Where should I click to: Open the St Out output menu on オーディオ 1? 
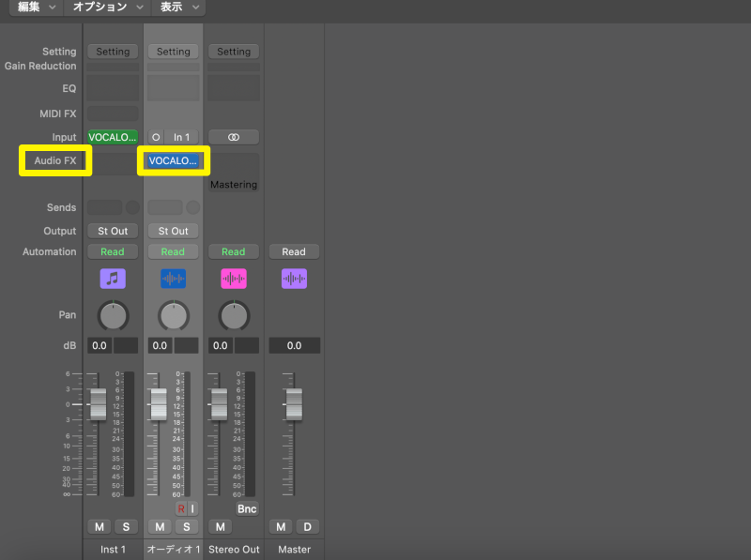(173, 231)
